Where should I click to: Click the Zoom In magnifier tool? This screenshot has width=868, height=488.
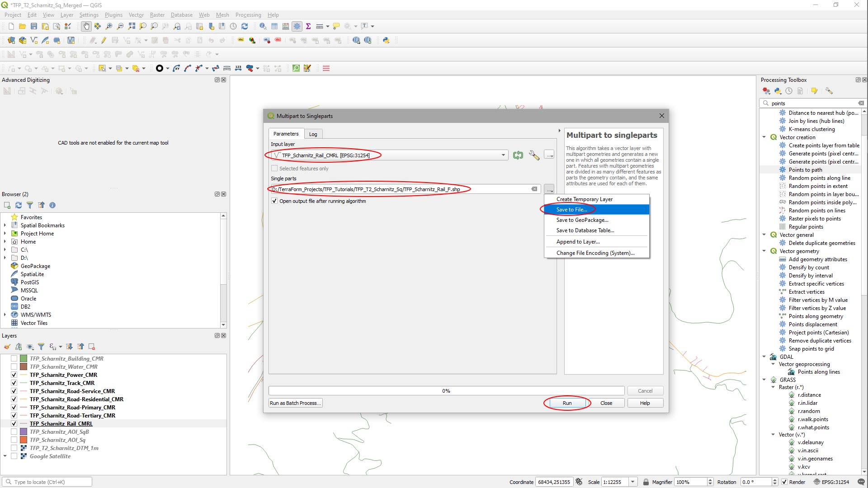pyautogui.click(x=109, y=26)
